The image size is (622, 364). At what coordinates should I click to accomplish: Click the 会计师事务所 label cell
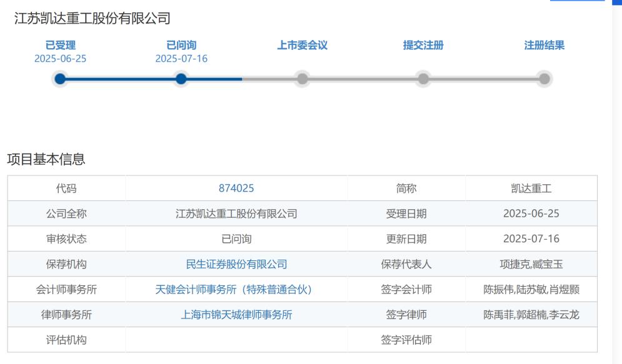[x=66, y=290]
